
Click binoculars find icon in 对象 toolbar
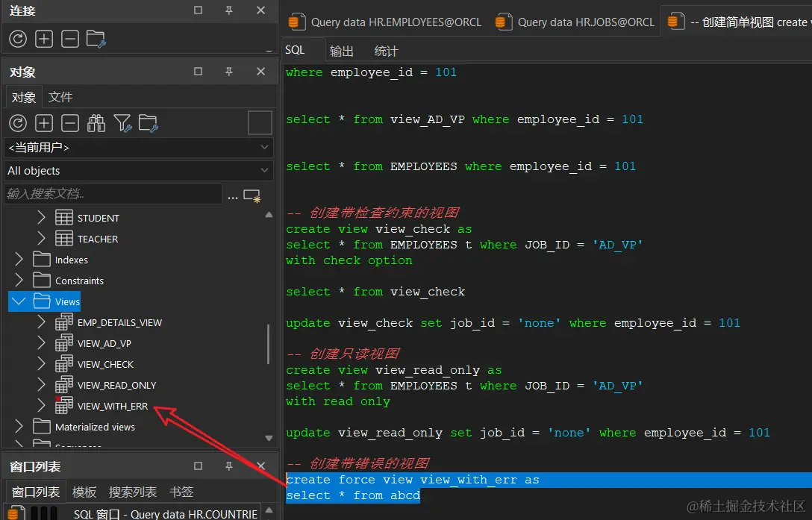(96, 123)
